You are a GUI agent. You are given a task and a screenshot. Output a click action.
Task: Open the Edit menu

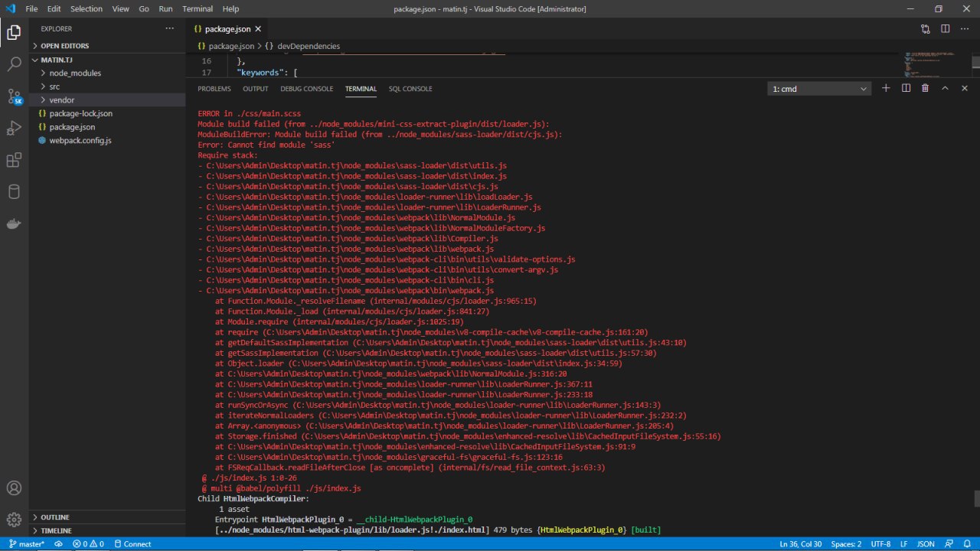tap(54, 9)
